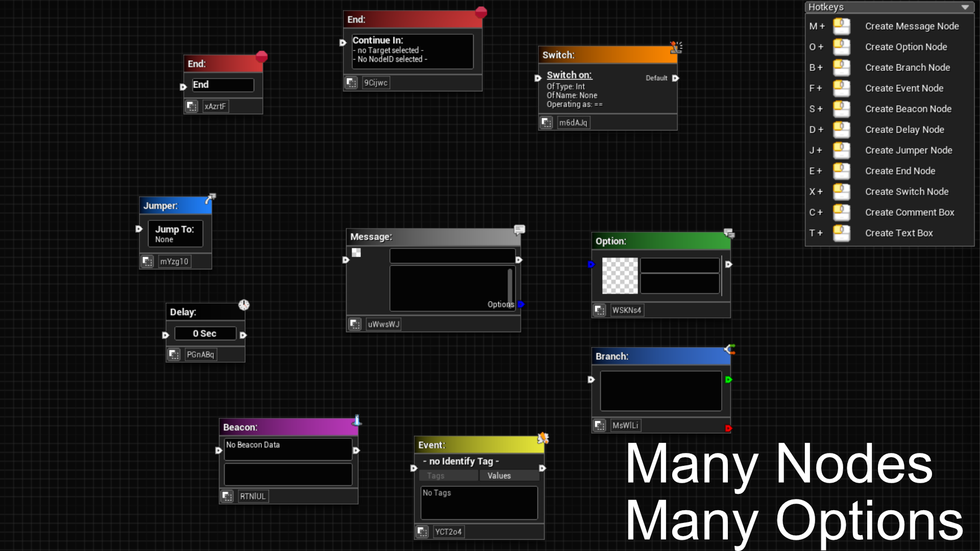Screen dimensions: 980x551
Task: Click the Option node chat icon
Action: point(729,234)
